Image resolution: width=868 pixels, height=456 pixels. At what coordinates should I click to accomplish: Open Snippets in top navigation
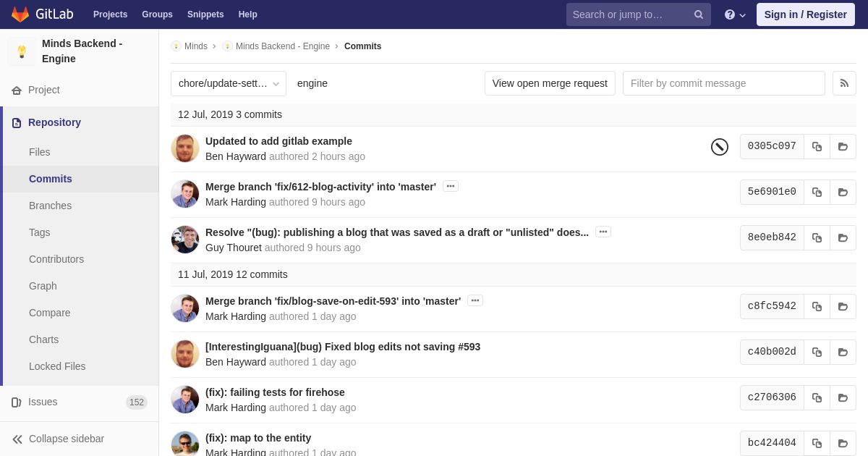[205, 14]
